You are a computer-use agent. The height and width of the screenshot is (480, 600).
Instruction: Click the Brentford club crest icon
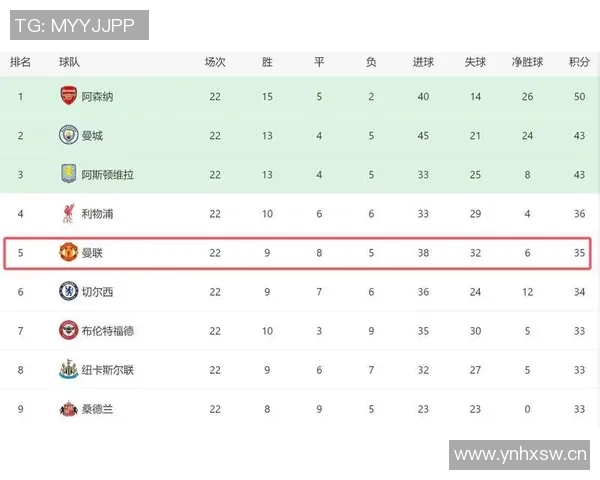pos(68,331)
